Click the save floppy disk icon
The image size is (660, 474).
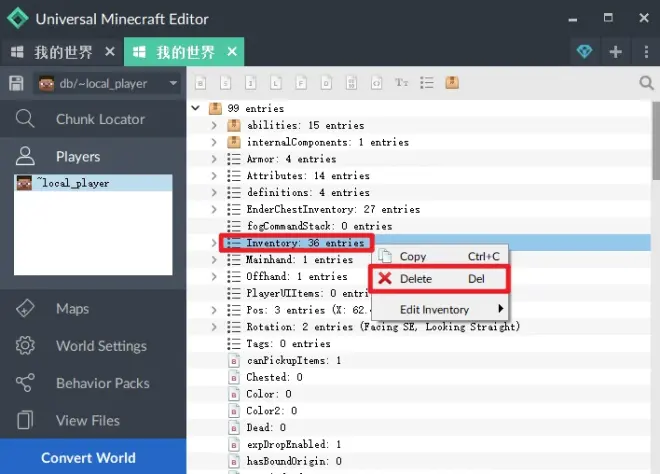pyautogui.click(x=16, y=83)
